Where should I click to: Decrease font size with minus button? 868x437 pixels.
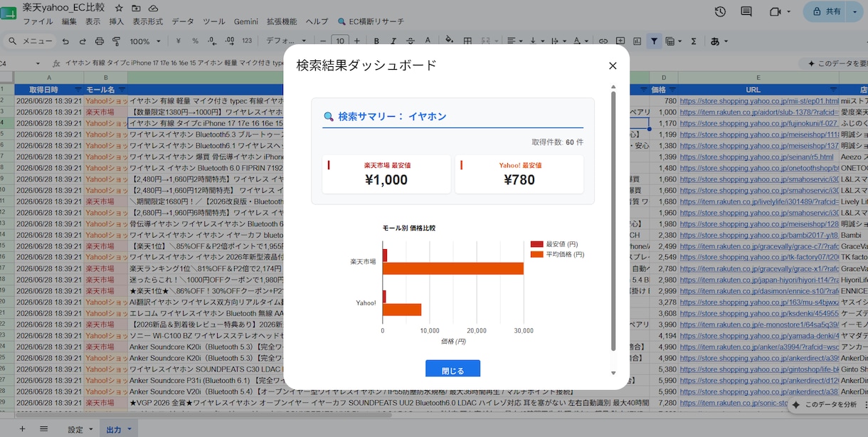pyautogui.click(x=324, y=41)
